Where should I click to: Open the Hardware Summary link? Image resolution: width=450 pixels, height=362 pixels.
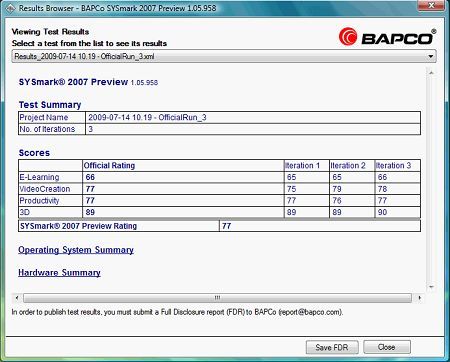(x=59, y=273)
